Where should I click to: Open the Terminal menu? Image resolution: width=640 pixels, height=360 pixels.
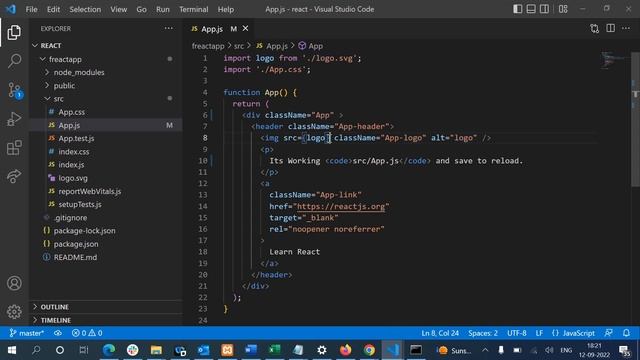pyautogui.click(x=193, y=9)
